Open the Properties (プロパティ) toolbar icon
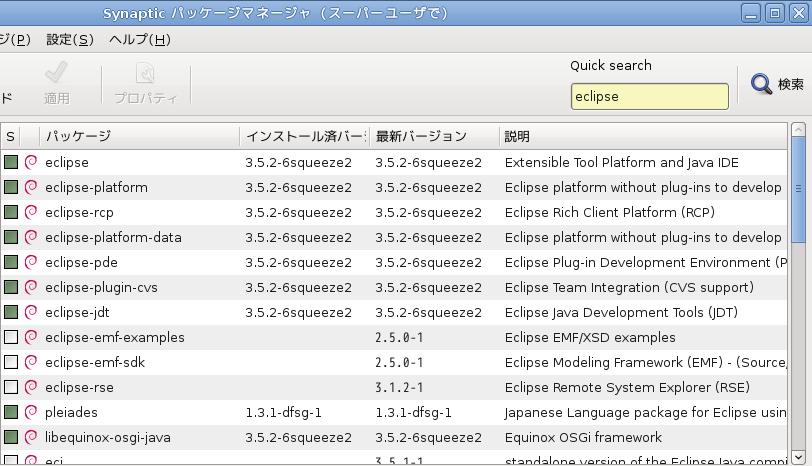 coord(145,74)
